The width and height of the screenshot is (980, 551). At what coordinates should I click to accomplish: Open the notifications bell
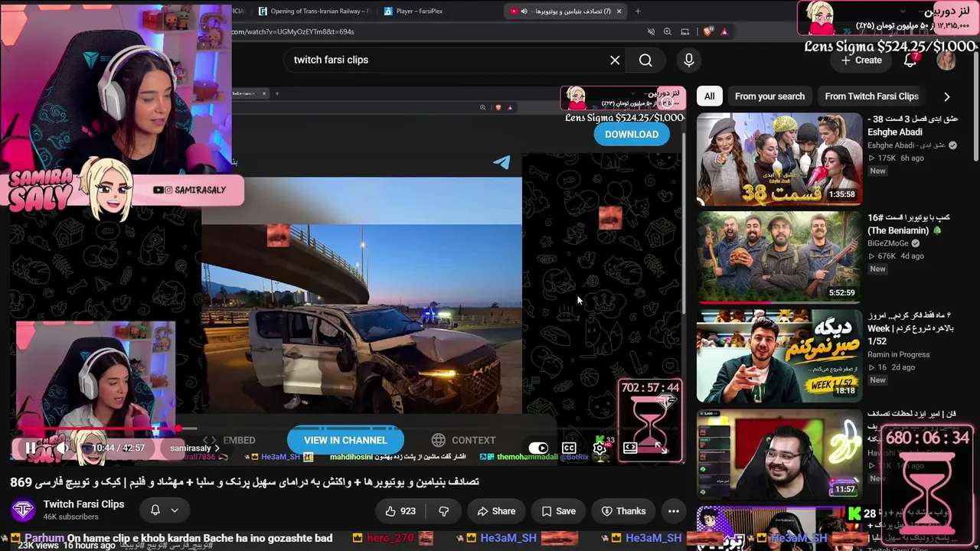(x=910, y=60)
